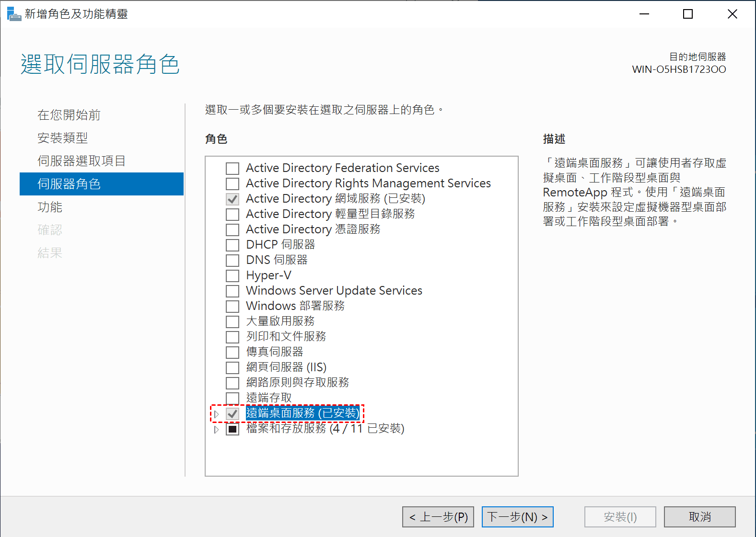Click the 角色 list heading

216,139
